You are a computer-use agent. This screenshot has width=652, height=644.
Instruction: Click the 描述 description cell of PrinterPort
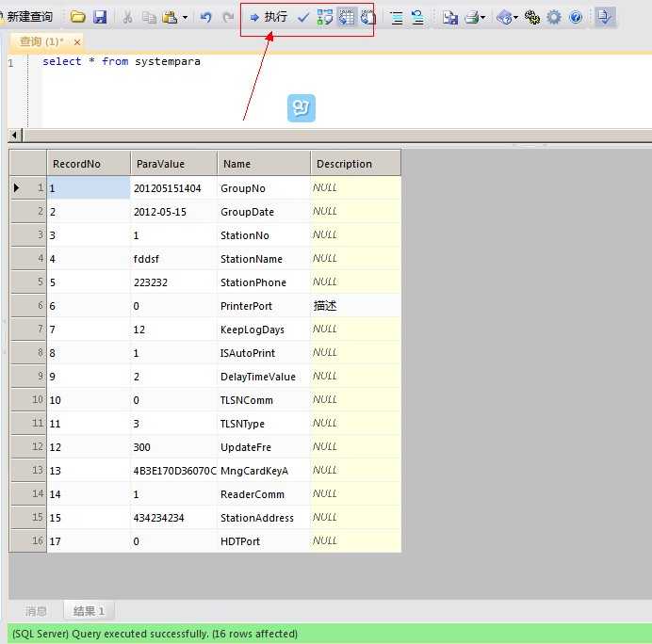[356, 306]
